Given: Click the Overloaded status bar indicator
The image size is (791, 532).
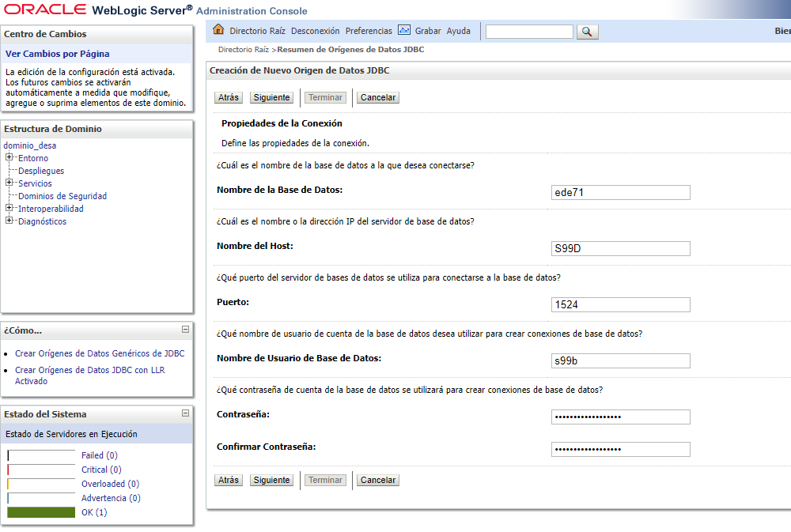Looking at the screenshot, I should (x=41, y=484).
